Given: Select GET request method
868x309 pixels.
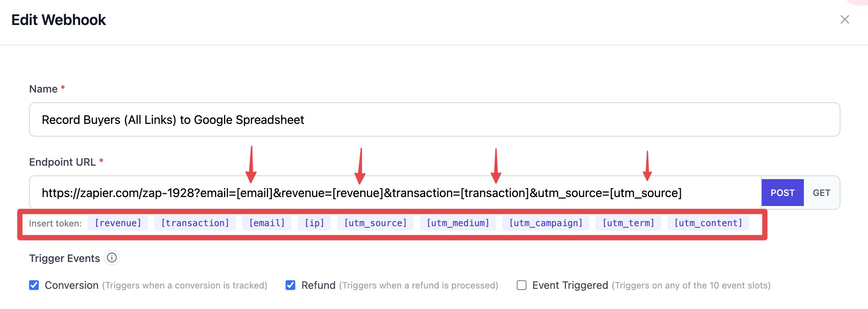Looking at the screenshot, I should click(x=821, y=193).
